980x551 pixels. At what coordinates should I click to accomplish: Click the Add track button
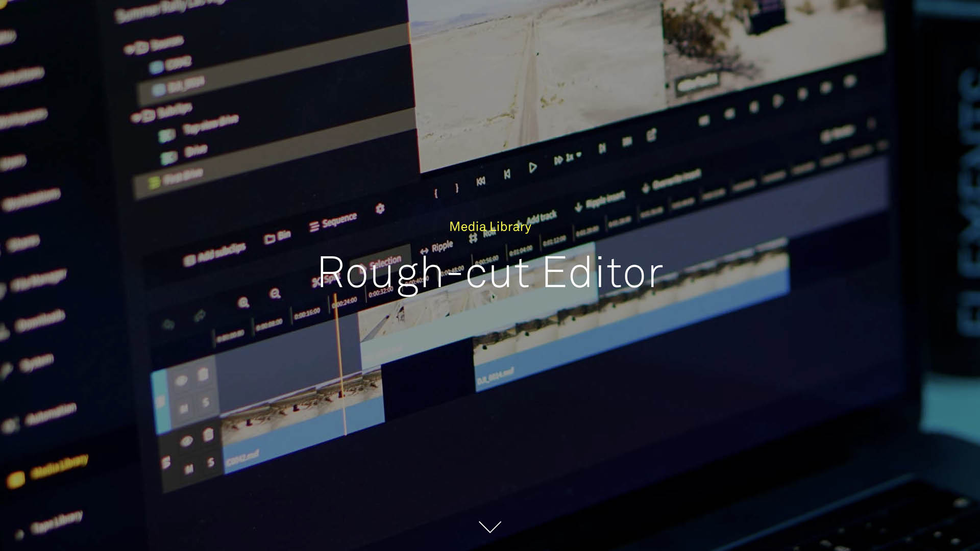537,219
